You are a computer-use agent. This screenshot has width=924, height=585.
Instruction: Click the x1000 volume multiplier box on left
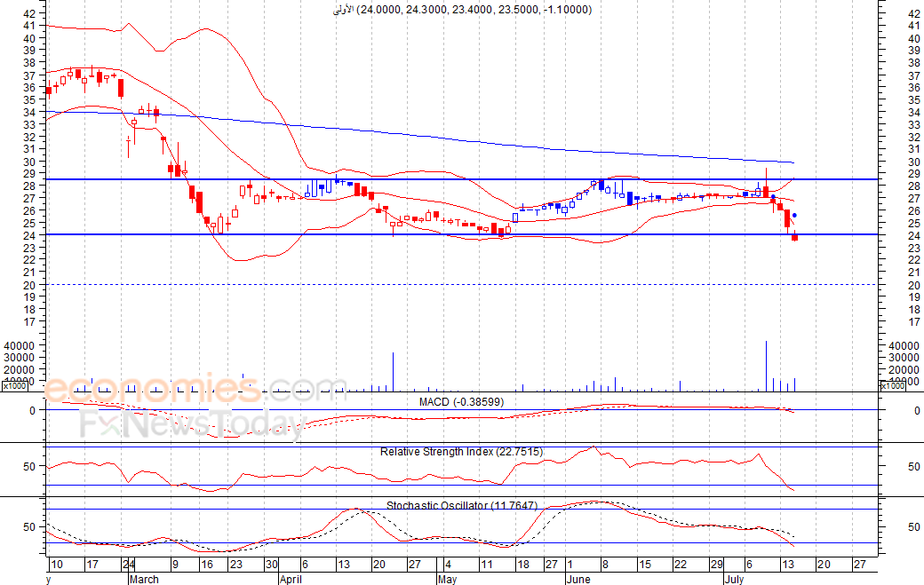(x=14, y=385)
